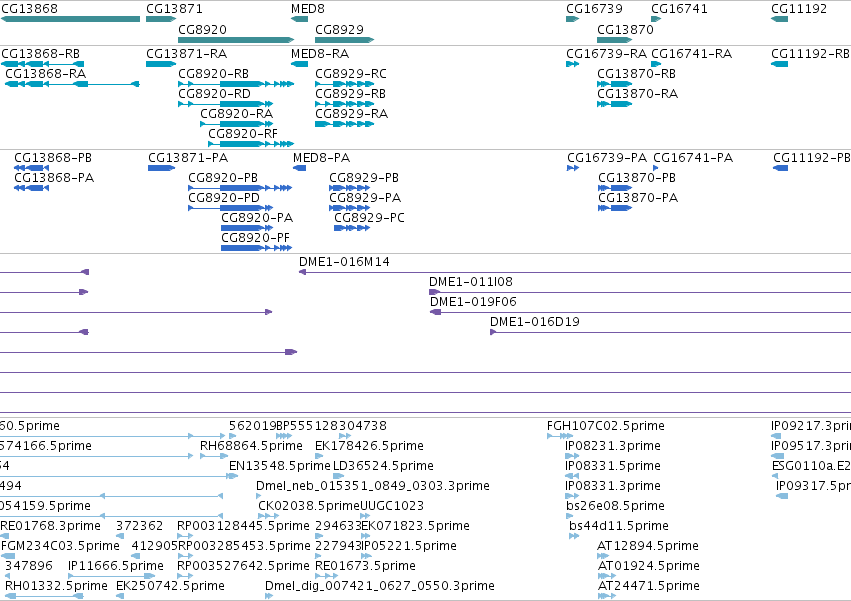Select EST label bs26e08.5prime
Screen dimensions: 851x601
tap(615, 506)
